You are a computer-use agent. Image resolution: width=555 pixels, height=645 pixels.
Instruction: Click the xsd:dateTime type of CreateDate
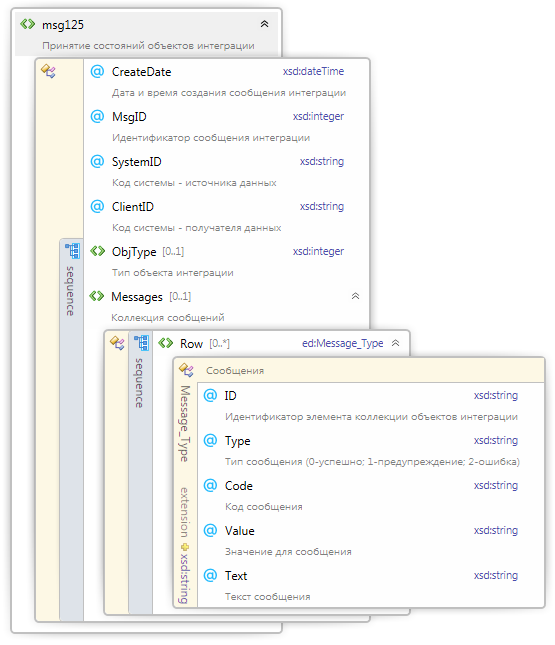[x=313, y=72]
